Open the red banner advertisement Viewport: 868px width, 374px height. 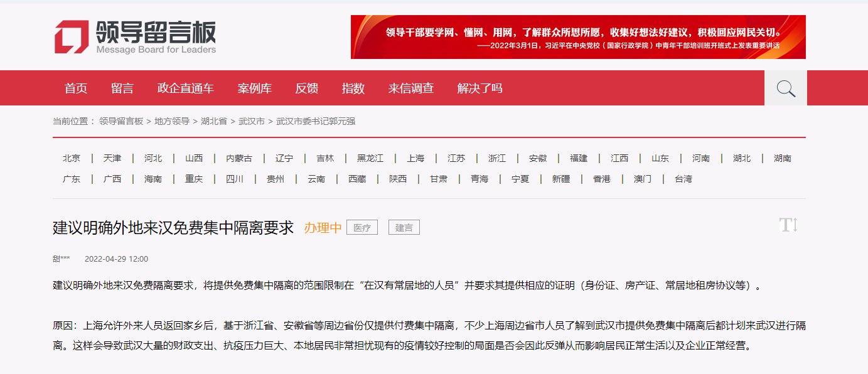coord(578,37)
